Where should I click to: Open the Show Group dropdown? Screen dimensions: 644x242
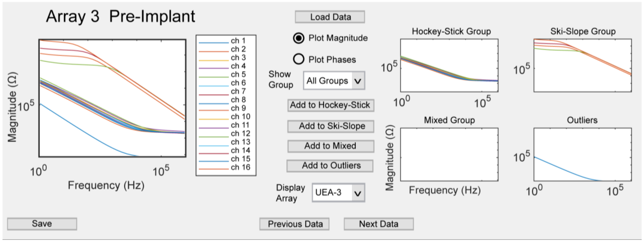(x=334, y=81)
